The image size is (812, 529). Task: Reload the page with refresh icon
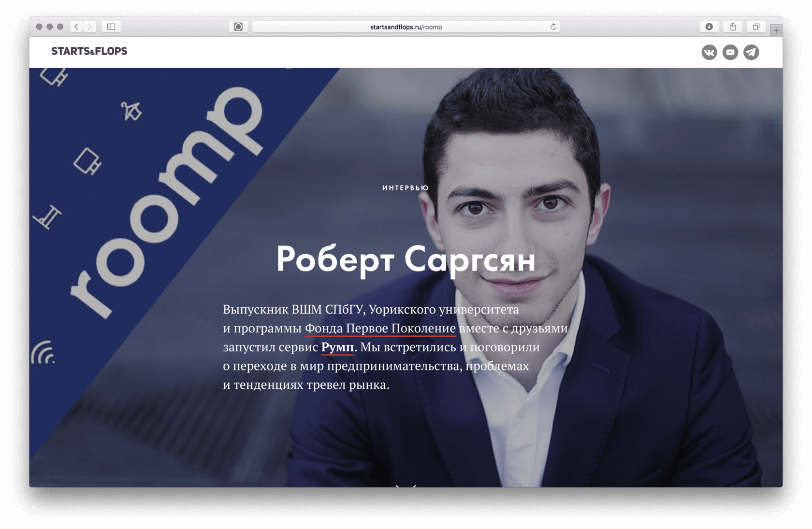(553, 27)
